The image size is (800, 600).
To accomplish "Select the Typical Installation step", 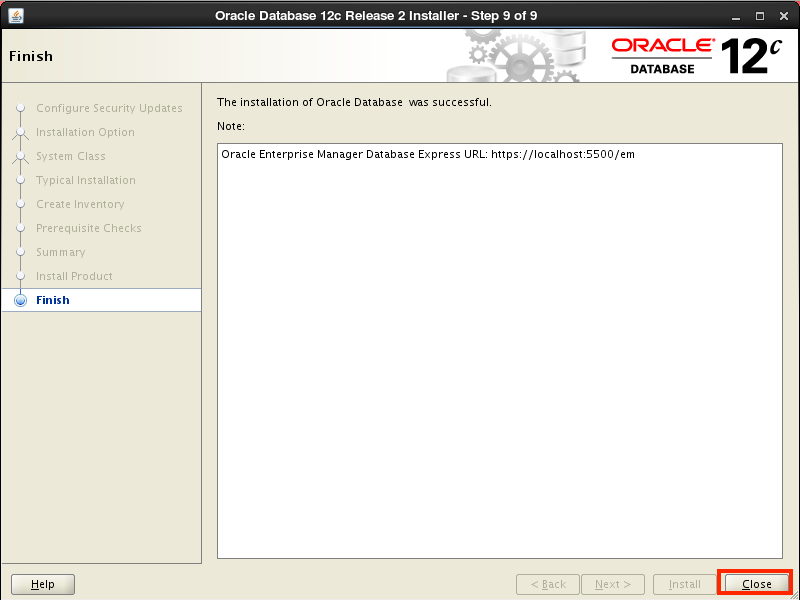I will pyautogui.click(x=86, y=180).
